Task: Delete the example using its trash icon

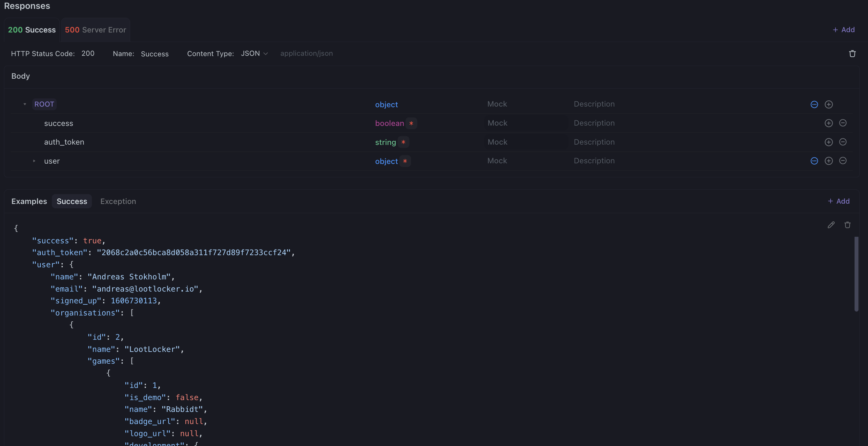Action: coord(847,225)
